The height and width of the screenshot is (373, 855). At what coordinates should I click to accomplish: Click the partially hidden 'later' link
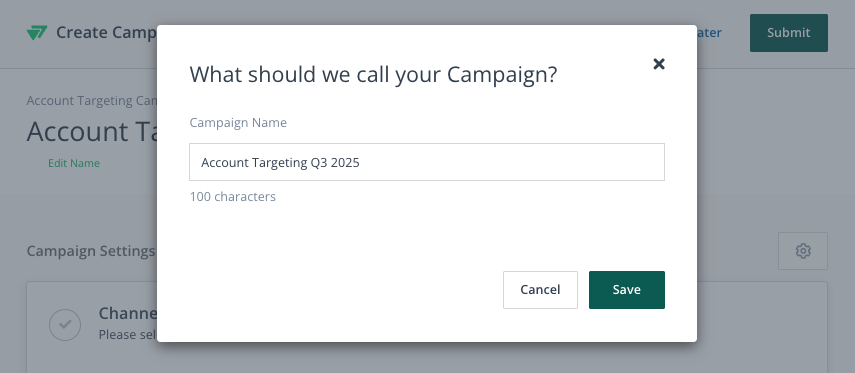click(x=709, y=33)
